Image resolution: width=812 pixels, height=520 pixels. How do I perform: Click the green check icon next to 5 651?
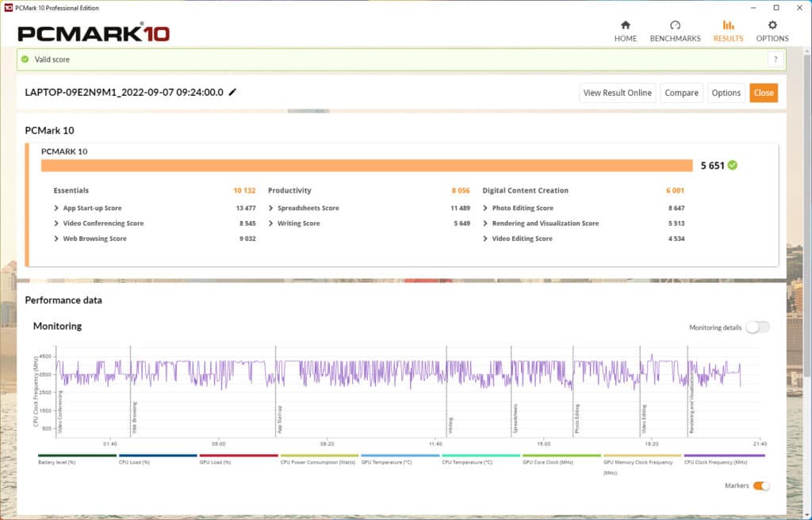pyautogui.click(x=732, y=165)
